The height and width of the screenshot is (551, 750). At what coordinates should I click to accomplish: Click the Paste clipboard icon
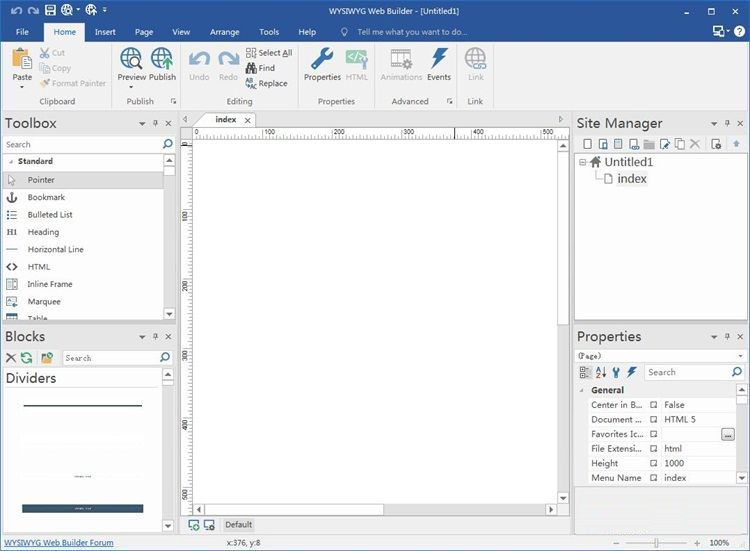click(x=22, y=59)
